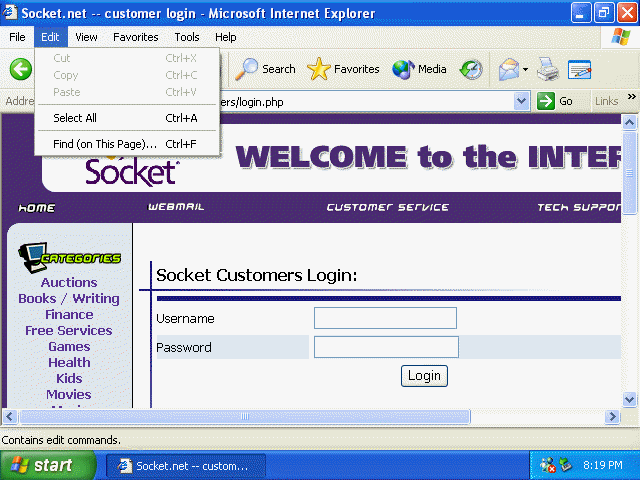Click the Edit page toolbar icon
Viewport: 640px width, 480px height.
[580, 69]
